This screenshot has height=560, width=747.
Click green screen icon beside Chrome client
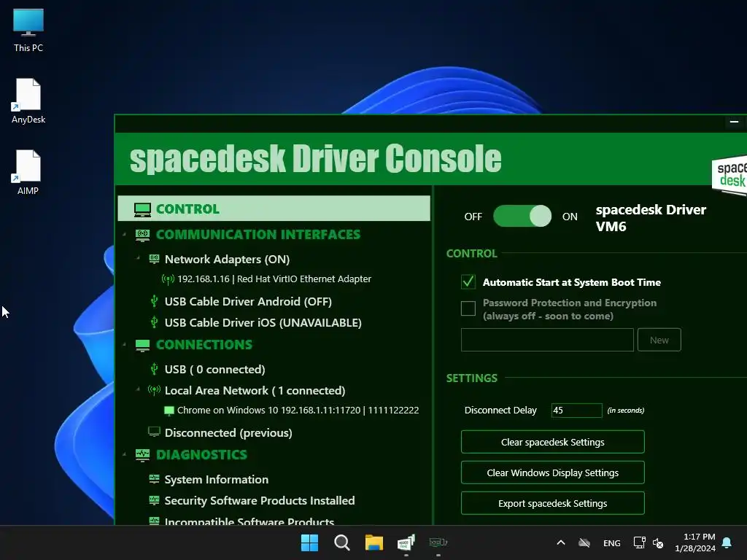click(x=169, y=411)
